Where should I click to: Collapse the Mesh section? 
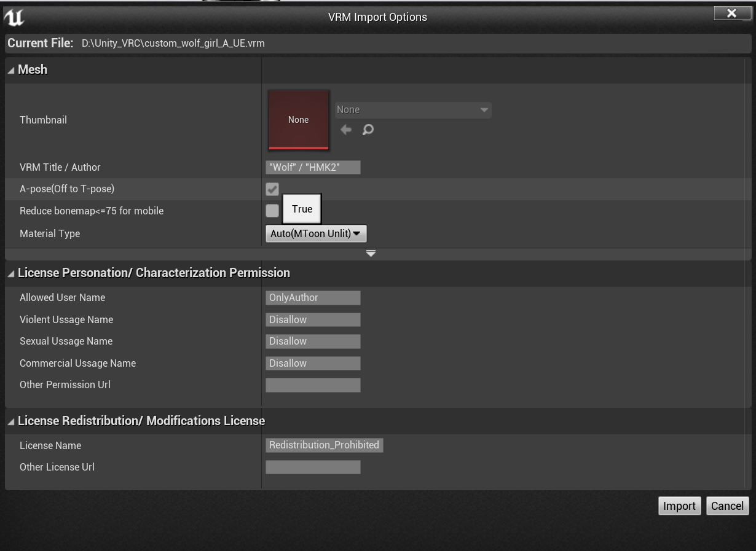11,70
